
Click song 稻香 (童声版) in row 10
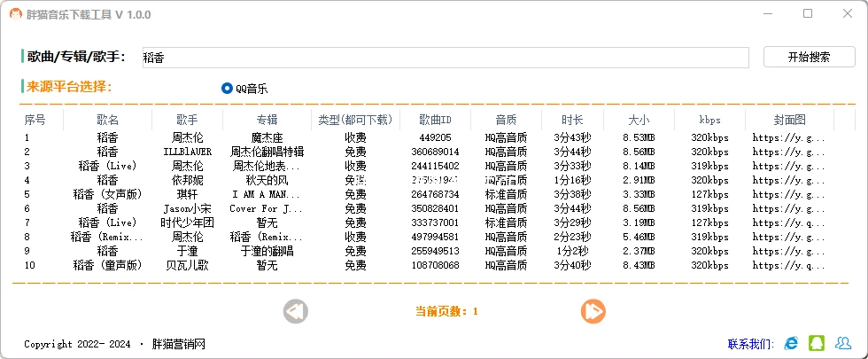(x=107, y=266)
